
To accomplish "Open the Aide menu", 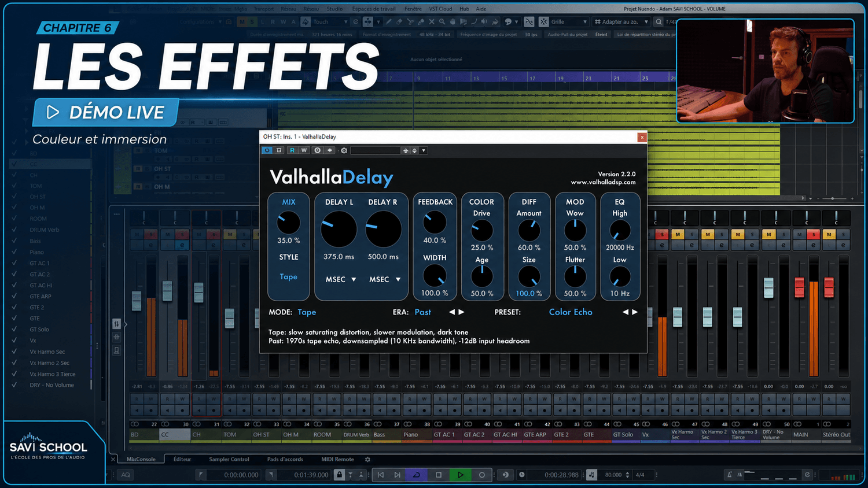I will [x=481, y=9].
